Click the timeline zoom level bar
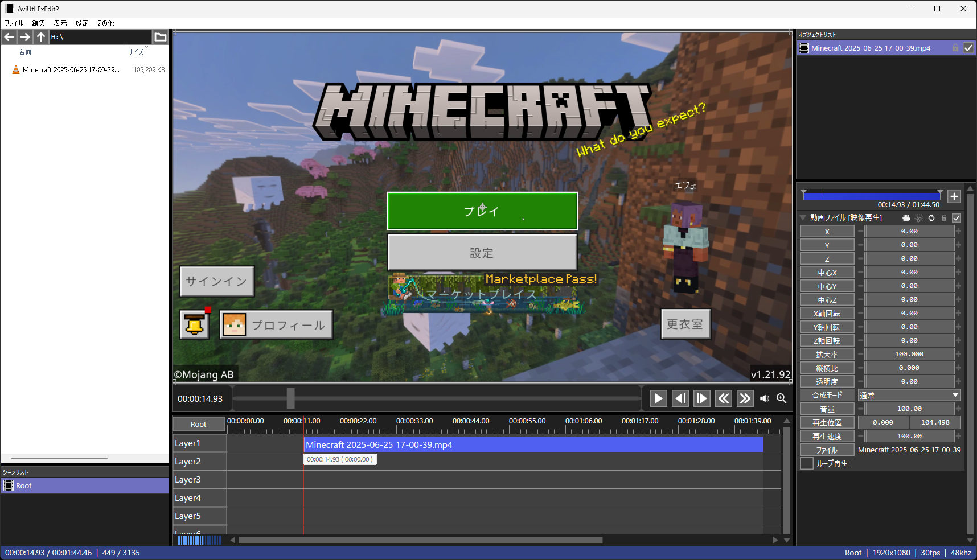This screenshot has height=560, width=977. pyautogui.click(x=199, y=540)
